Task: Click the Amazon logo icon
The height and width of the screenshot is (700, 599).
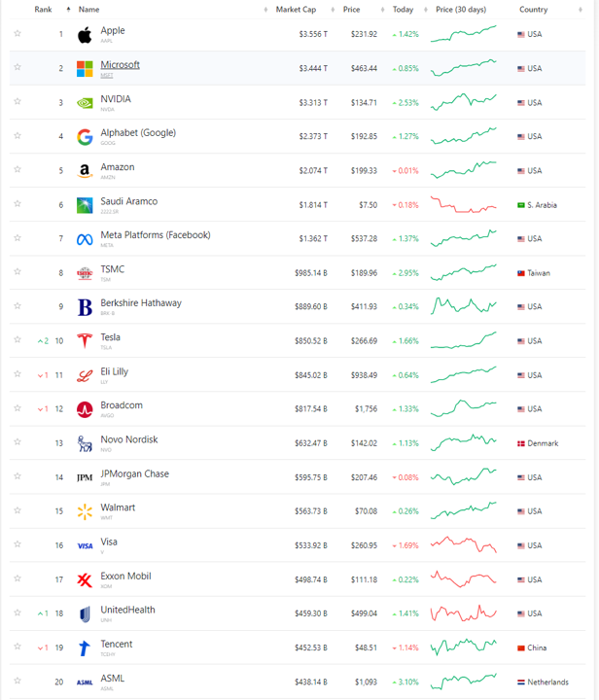Action: pyautogui.click(x=85, y=171)
